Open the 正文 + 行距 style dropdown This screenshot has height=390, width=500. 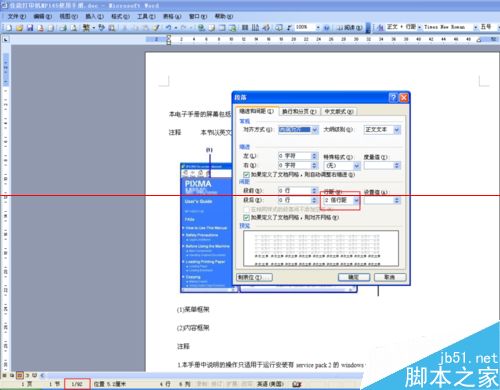click(x=419, y=27)
